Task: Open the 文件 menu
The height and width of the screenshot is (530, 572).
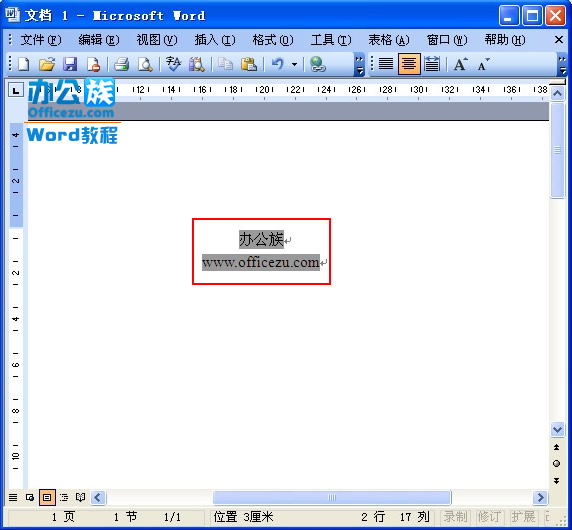Action: [40, 40]
